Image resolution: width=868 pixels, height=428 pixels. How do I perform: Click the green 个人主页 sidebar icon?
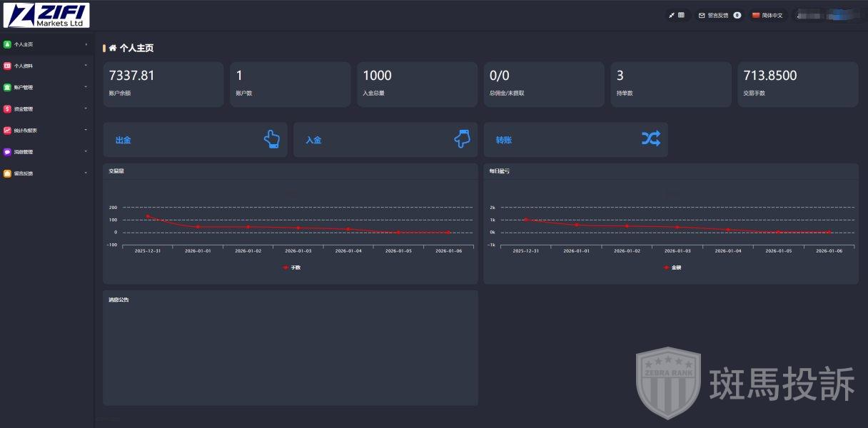click(x=7, y=44)
